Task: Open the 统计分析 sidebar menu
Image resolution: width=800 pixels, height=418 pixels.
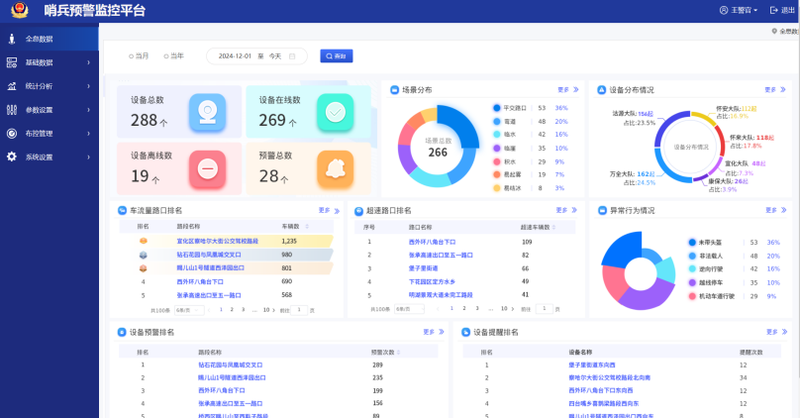Action: [49, 86]
